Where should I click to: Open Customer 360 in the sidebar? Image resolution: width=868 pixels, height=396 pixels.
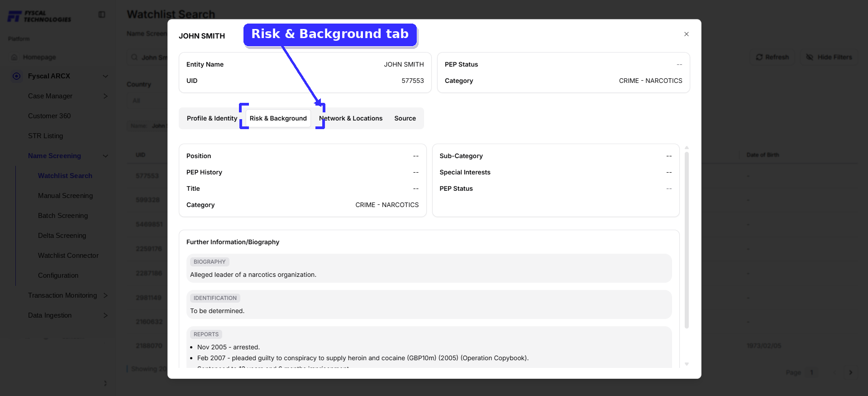coord(49,116)
